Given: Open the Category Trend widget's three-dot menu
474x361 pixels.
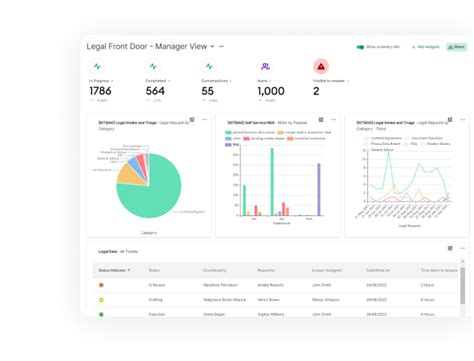Looking at the screenshot, I should pyautogui.click(x=462, y=119).
